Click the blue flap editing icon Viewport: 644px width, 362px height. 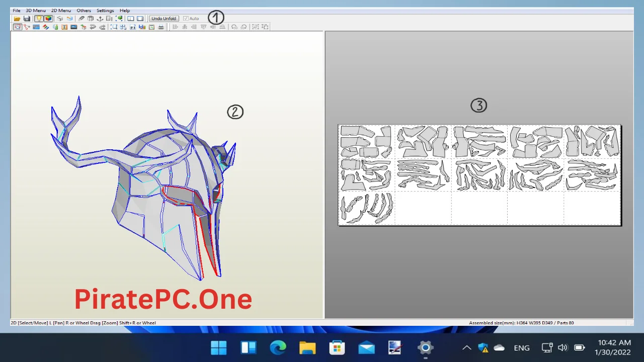(36, 27)
